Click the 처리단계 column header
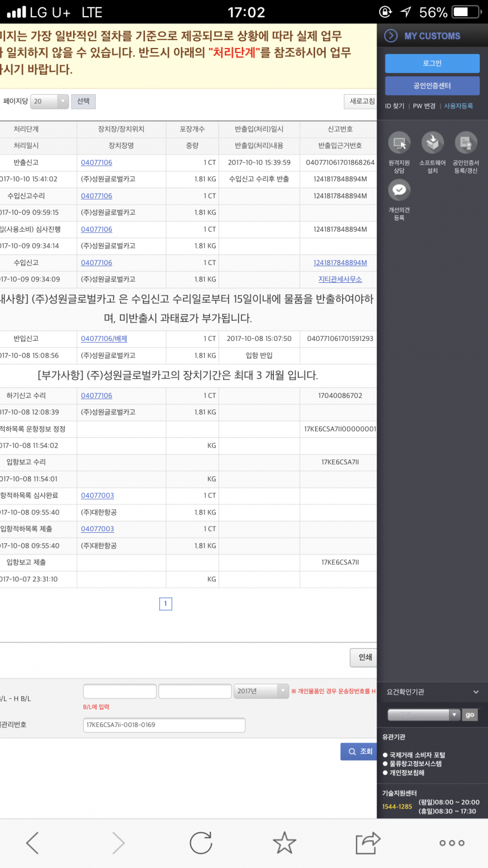Viewport: 488px width, 868px height. 26,129
